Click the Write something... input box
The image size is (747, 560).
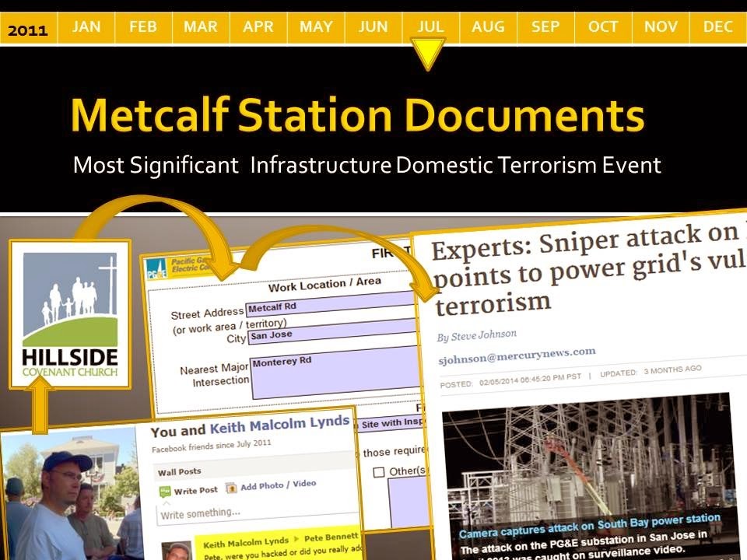(258, 513)
